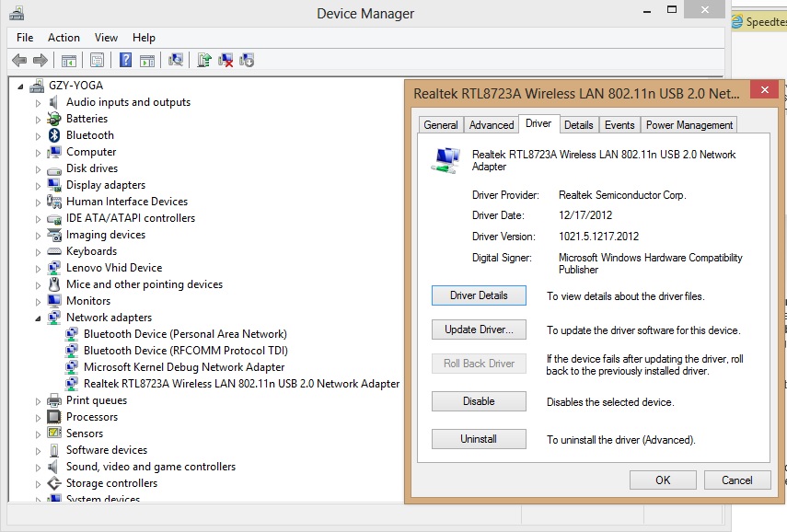Image resolution: width=787 pixels, height=532 pixels.
Task: Click Cancel in the properties dialog
Action: click(x=737, y=480)
